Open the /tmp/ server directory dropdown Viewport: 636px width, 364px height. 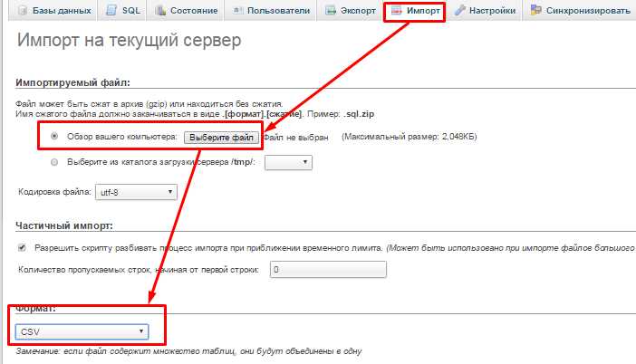pos(288,162)
